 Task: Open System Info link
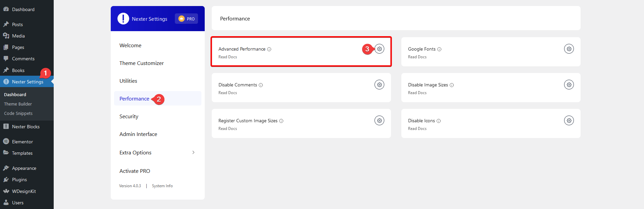click(x=162, y=186)
